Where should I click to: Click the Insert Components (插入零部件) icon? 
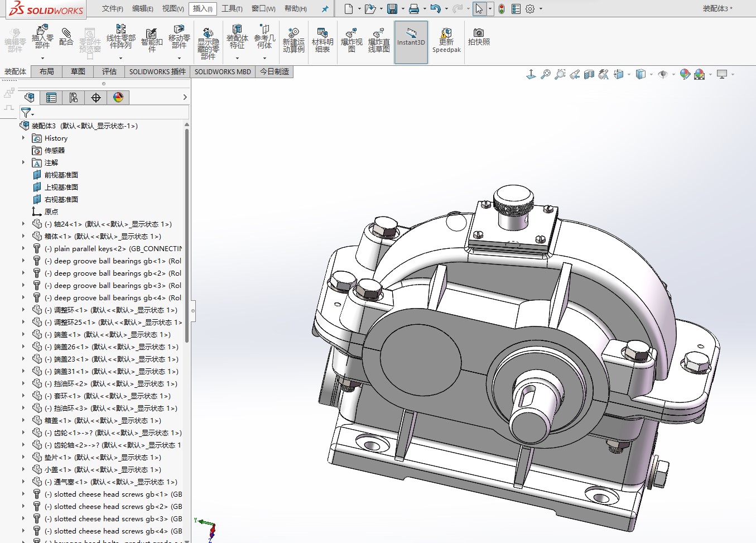point(42,36)
